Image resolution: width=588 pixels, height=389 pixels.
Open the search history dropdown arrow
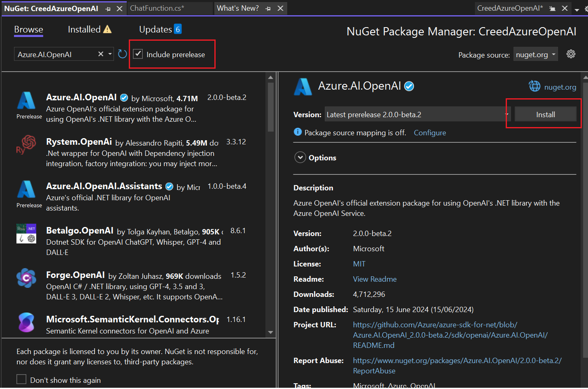tap(110, 54)
